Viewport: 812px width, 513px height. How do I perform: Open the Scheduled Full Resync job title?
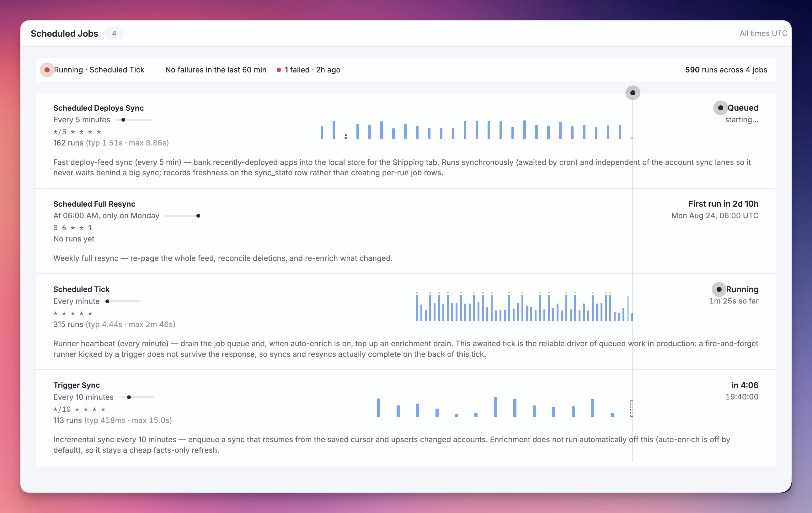coord(94,204)
